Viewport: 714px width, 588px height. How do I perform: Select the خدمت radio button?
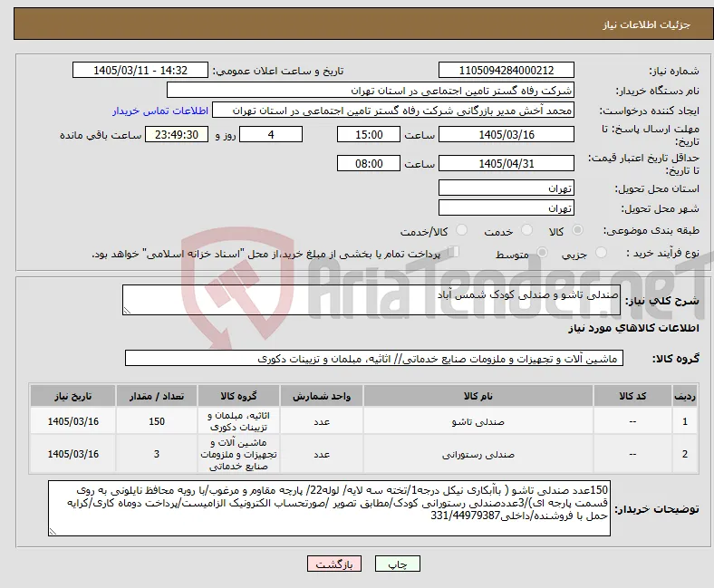(x=526, y=230)
